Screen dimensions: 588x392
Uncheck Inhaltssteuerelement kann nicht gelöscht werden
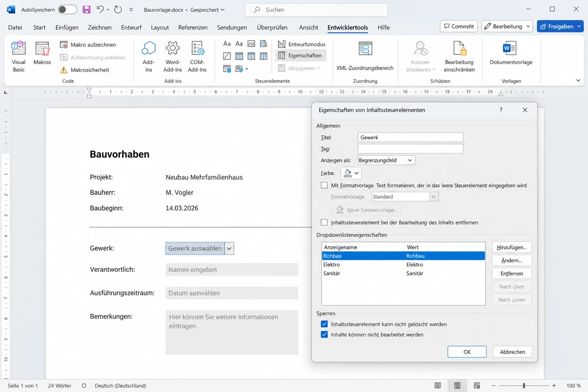click(324, 324)
